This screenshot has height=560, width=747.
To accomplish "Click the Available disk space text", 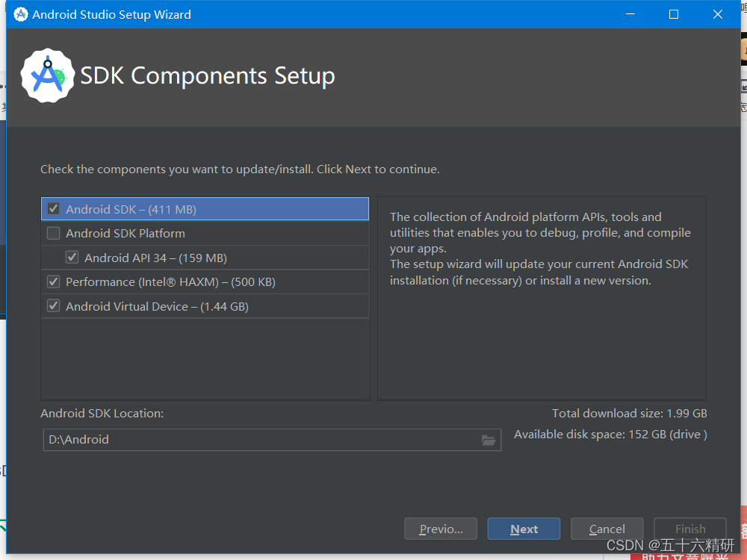I will 610,435.
